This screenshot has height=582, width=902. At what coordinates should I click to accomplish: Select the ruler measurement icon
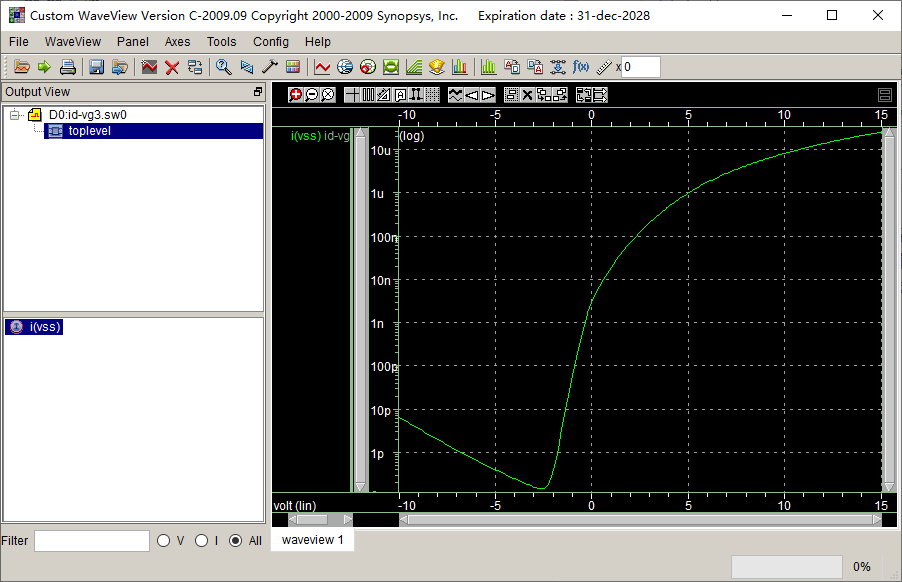(x=603, y=67)
